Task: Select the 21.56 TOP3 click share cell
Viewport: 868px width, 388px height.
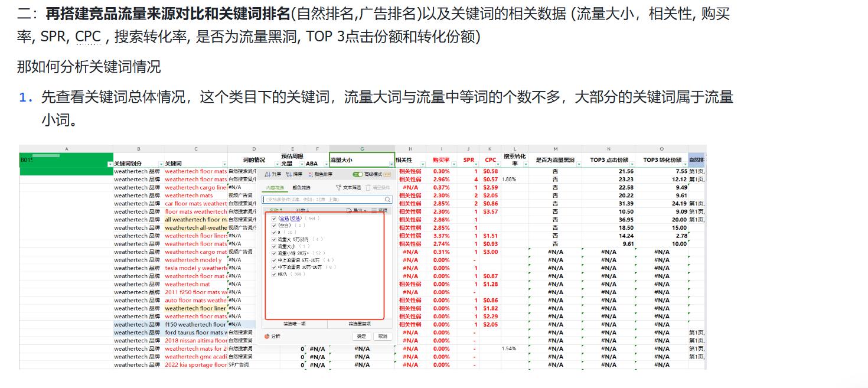Action: click(x=608, y=171)
